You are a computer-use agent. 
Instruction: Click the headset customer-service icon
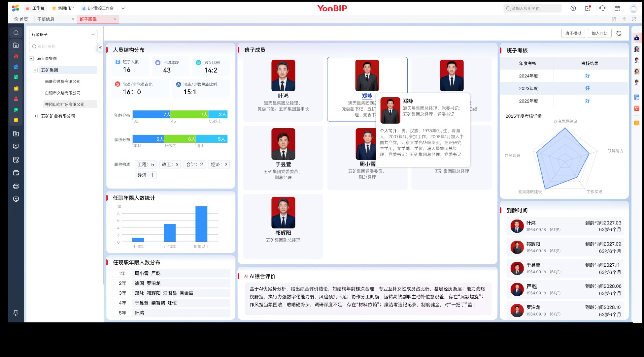pyautogui.click(x=602, y=9)
